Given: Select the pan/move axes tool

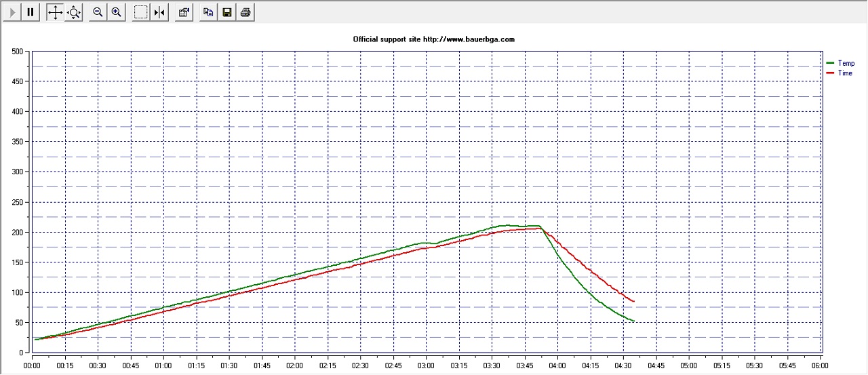Looking at the screenshot, I should (x=55, y=12).
